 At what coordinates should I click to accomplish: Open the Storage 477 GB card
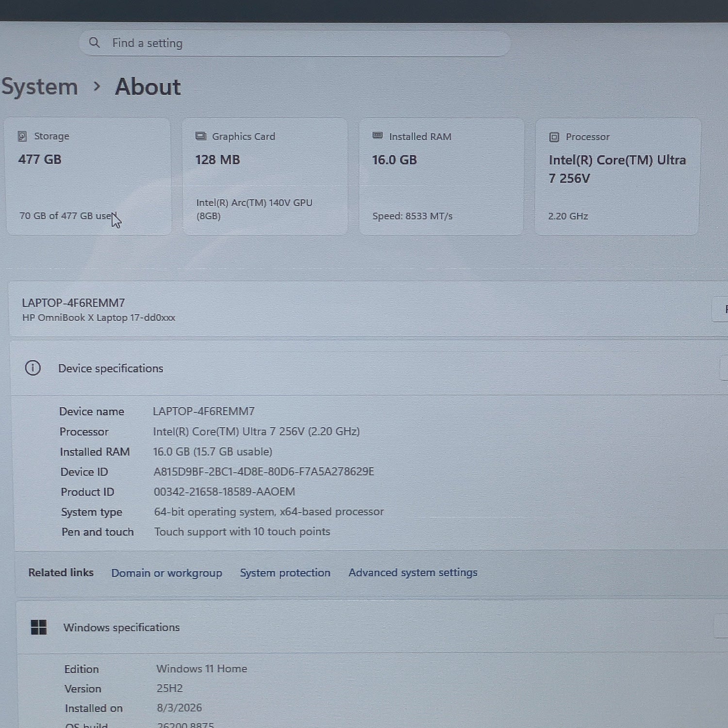tap(88, 177)
